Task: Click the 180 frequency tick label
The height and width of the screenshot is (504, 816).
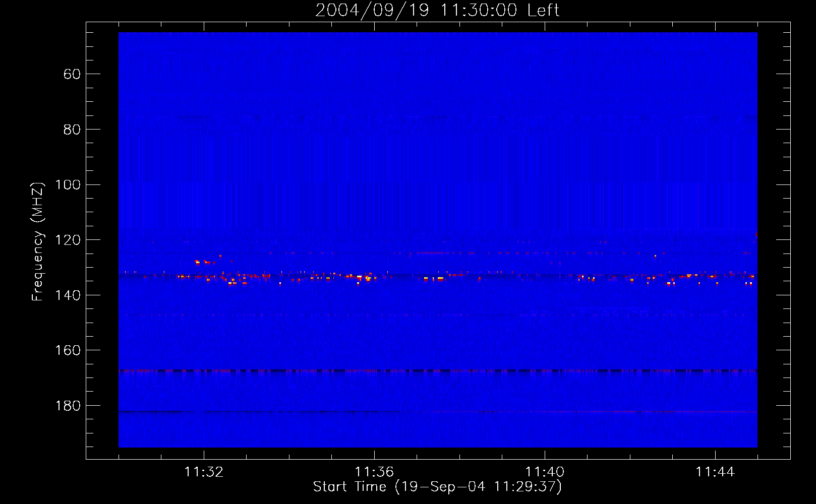Action: pos(68,406)
